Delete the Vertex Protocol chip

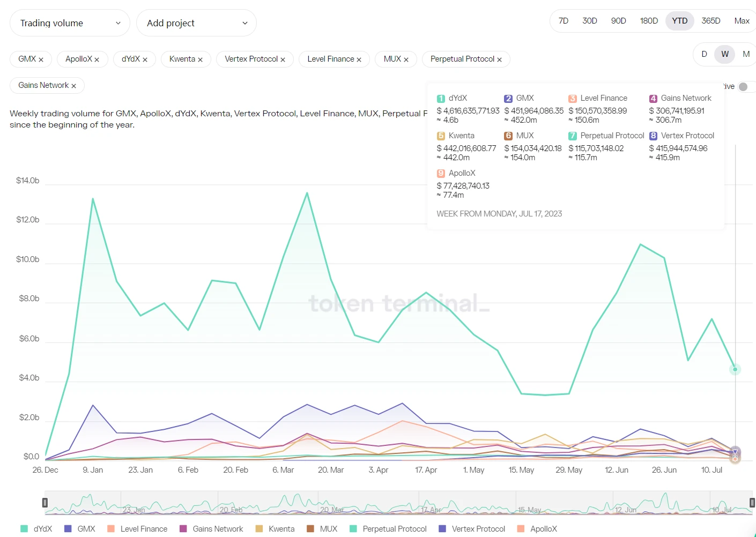pyautogui.click(x=283, y=59)
